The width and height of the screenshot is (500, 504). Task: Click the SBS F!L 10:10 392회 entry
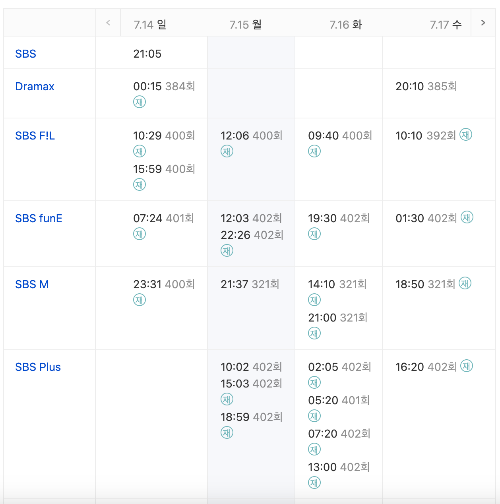(x=426, y=136)
